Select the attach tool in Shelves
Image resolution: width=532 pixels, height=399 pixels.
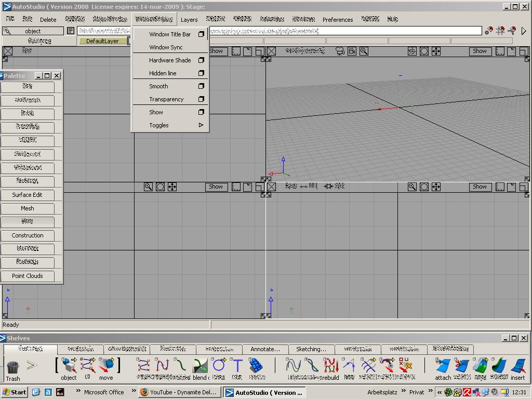[x=443, y=366]
